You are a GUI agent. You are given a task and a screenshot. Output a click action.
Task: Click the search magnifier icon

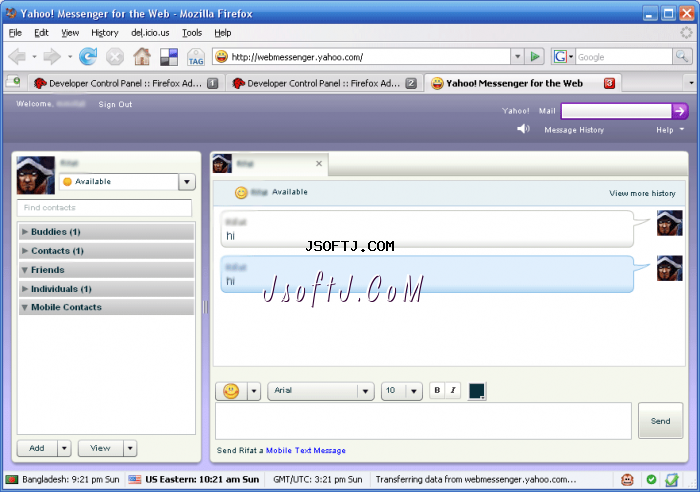(681, 57)
